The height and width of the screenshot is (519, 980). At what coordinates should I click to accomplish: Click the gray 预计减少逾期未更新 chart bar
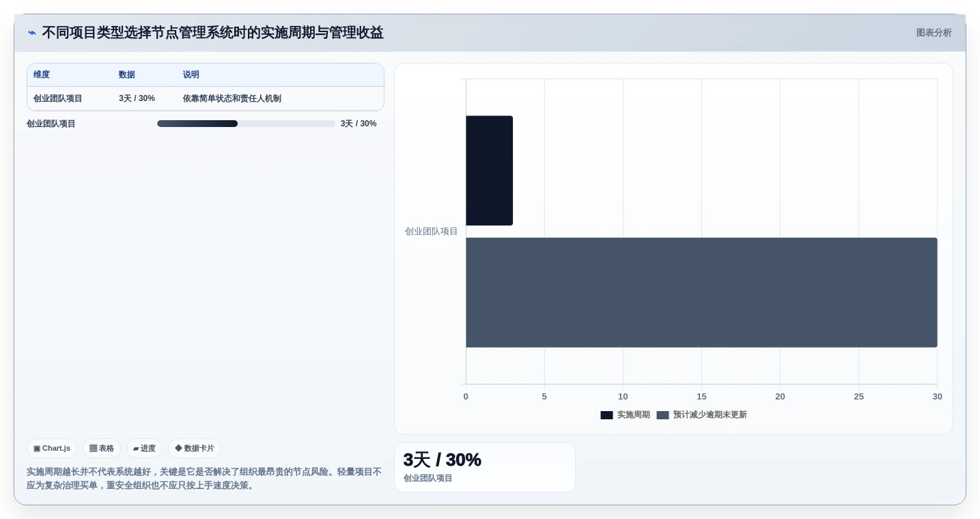coord(701,292)
